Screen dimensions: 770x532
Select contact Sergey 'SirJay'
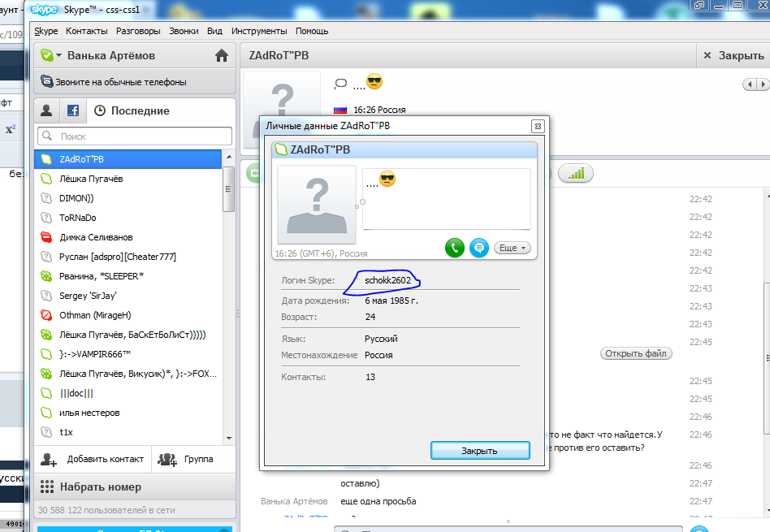click(128, 296)
